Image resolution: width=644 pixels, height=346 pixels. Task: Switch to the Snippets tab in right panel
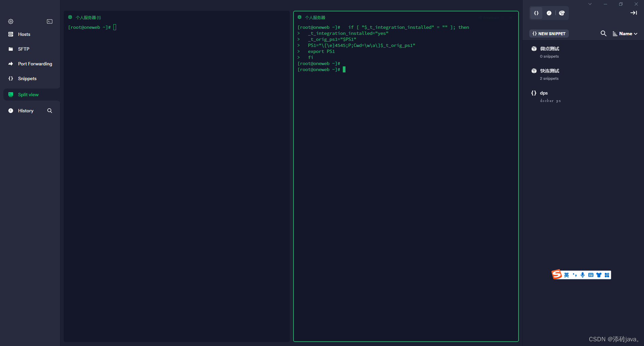(x=536, y=13)
